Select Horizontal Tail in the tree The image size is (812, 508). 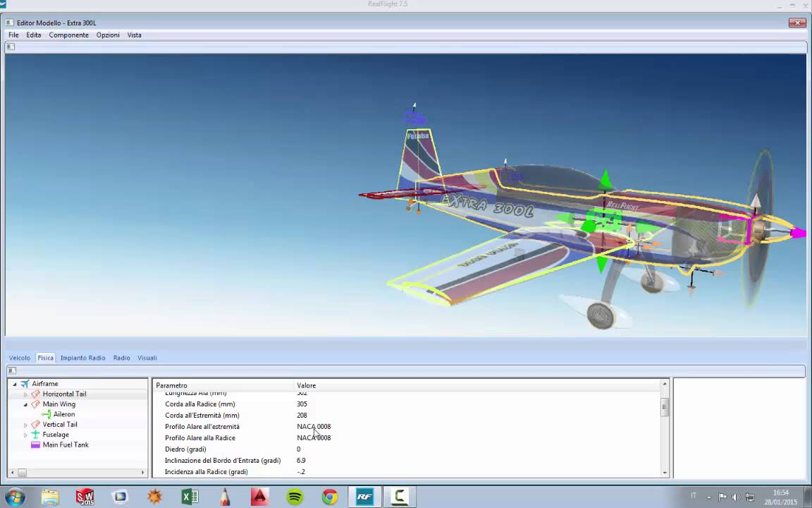(64, 394)
